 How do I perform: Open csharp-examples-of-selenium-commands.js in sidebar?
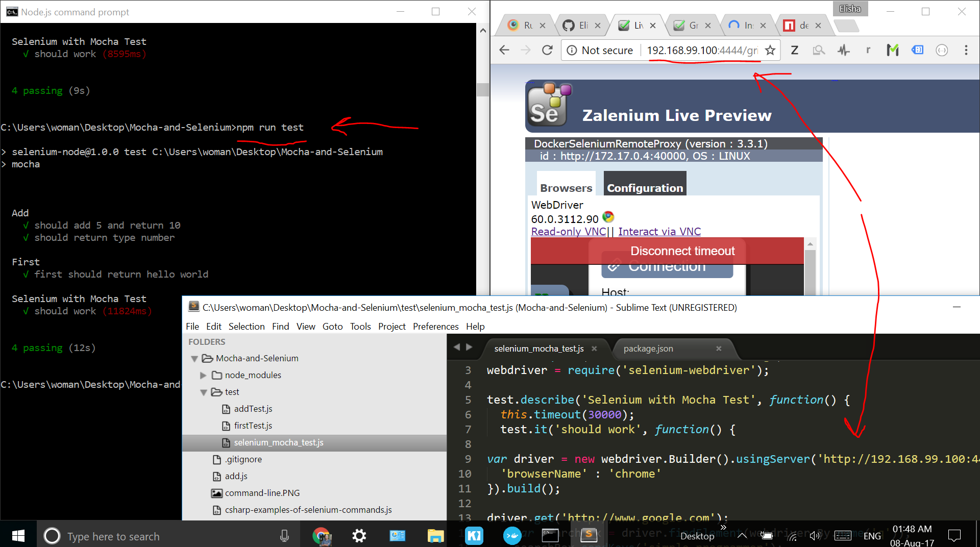[x=308, y=510]
